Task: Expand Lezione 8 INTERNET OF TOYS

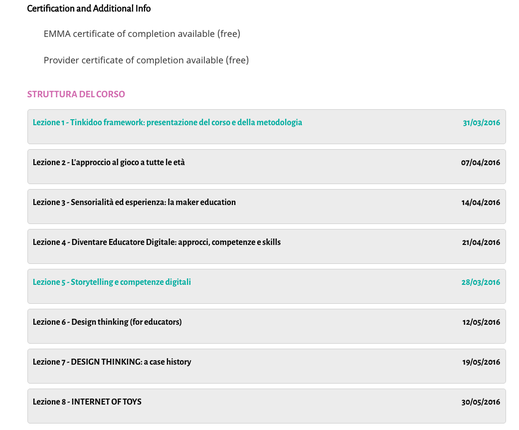Action: [266, 406]
